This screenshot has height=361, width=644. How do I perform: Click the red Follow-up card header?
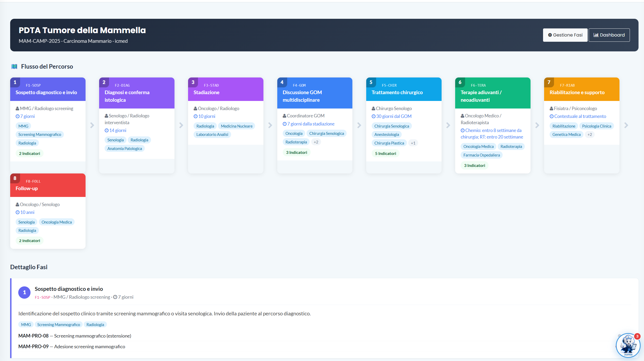coord(48,185)
